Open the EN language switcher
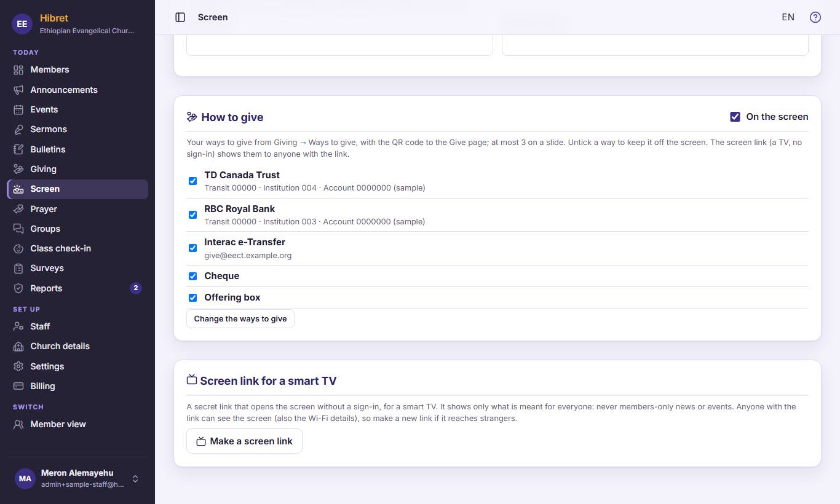 pos(788,17)
